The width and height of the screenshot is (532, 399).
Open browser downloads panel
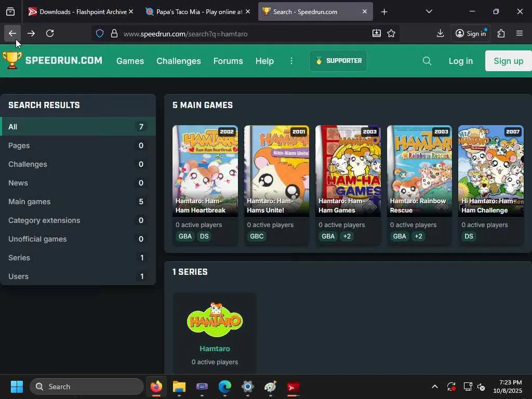(x=440, y=33)
